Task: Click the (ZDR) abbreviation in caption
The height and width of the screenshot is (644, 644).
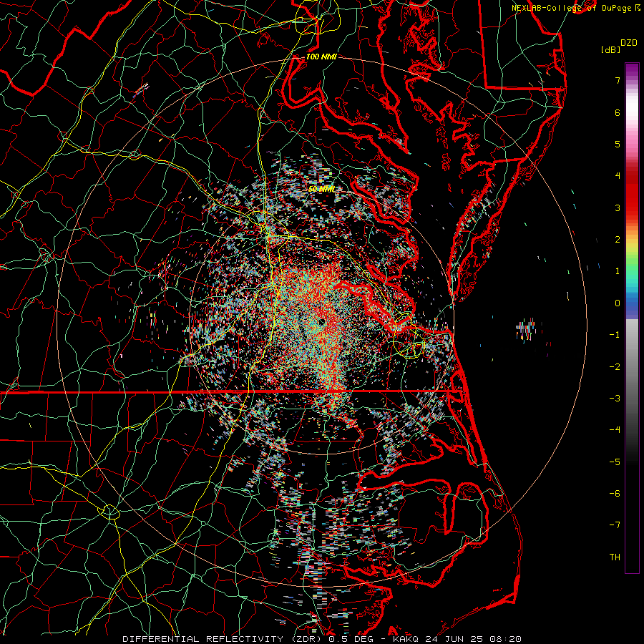Action: [306, 639]
